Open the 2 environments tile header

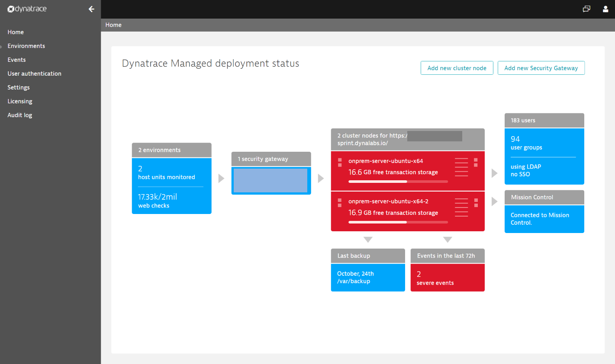point(172,150)
